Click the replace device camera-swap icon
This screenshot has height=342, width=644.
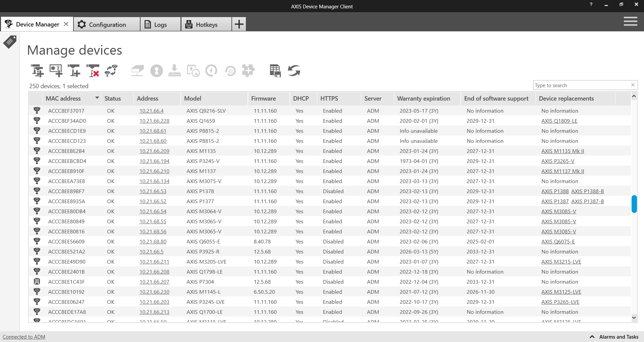[111, 71]
